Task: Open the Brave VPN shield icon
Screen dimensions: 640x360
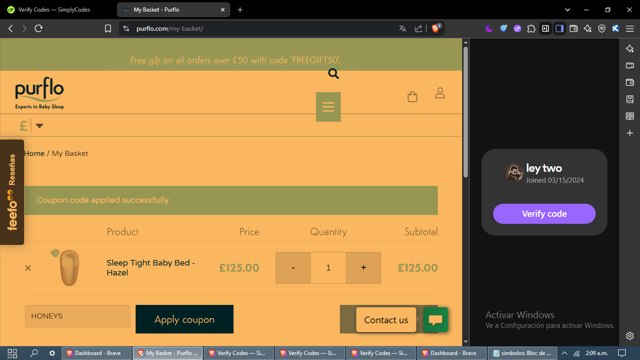Action: coord(602,29)
